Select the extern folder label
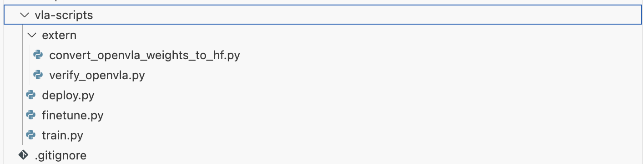 (x=59, y=36)
